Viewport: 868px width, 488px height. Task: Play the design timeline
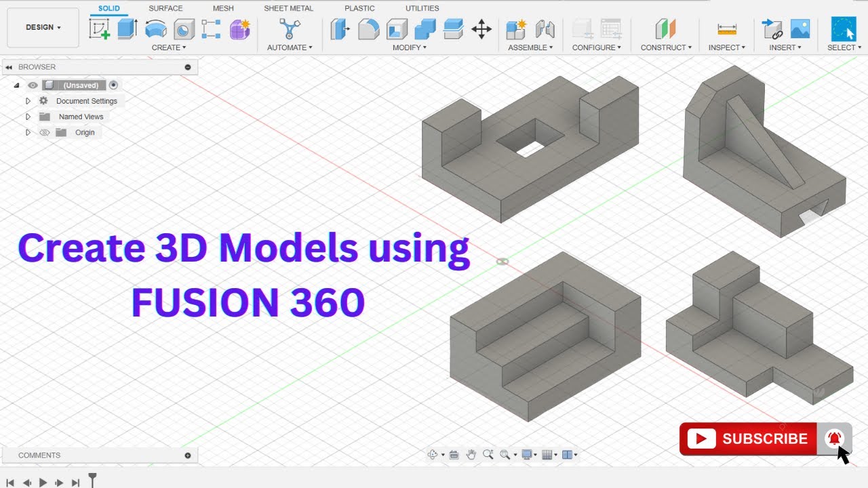tap(43, 483)
